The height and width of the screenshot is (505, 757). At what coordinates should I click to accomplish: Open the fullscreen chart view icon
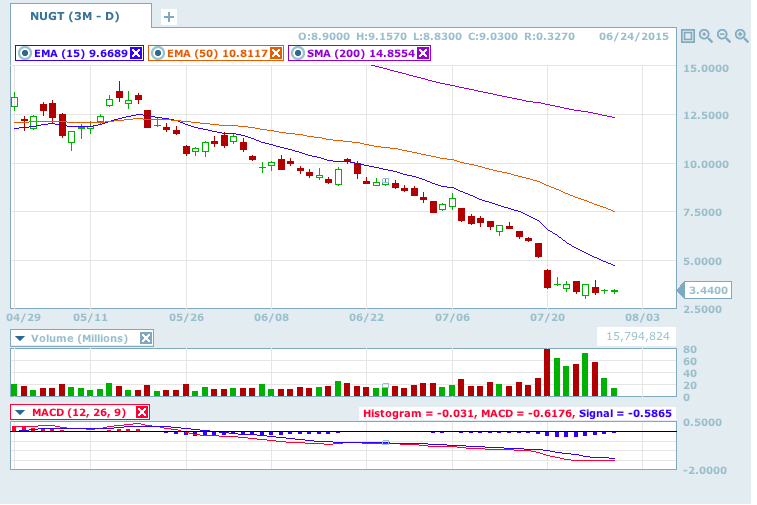tap(687, 36)
